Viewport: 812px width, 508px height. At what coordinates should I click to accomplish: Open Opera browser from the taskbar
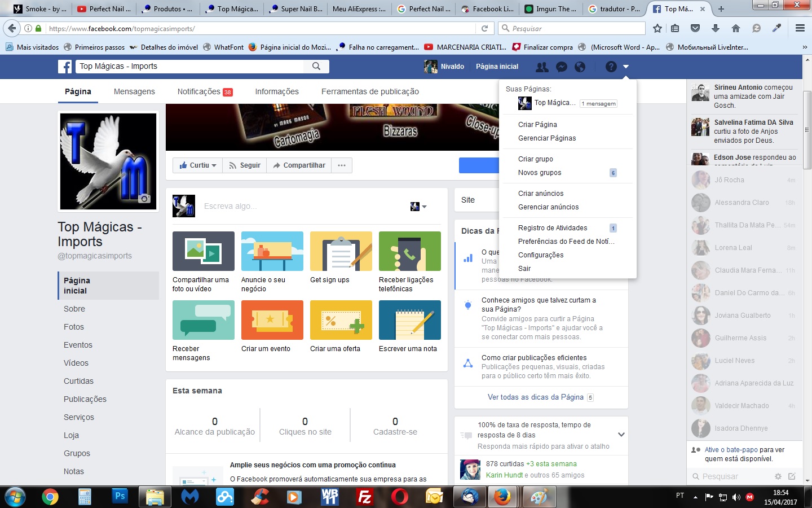pos(400,497)
